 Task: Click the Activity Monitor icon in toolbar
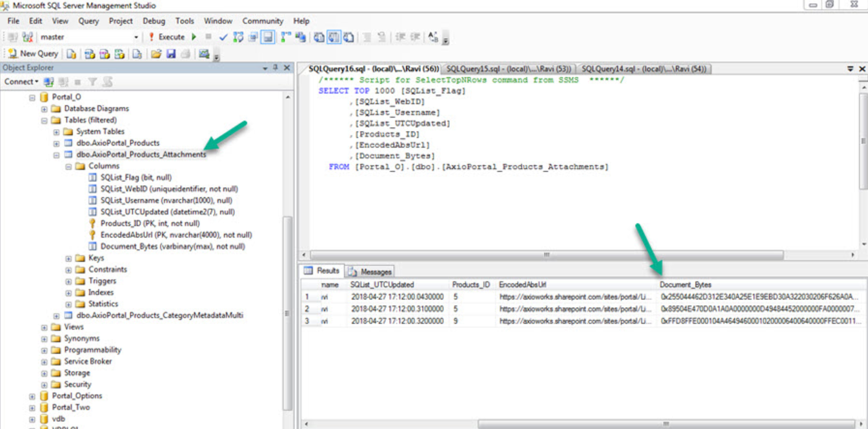point(204,54)
